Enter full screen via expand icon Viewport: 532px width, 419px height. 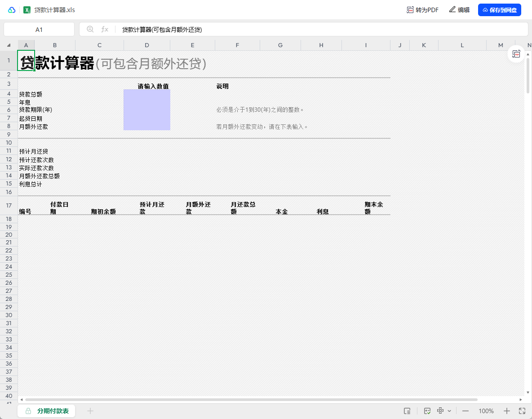coord(523,411)
